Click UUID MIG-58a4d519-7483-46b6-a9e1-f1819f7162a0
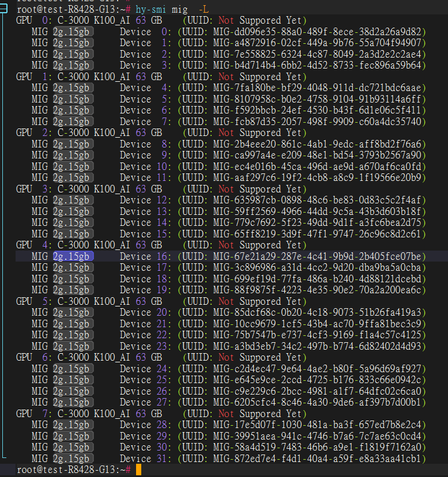448x477 pixels. click(317, 448)
